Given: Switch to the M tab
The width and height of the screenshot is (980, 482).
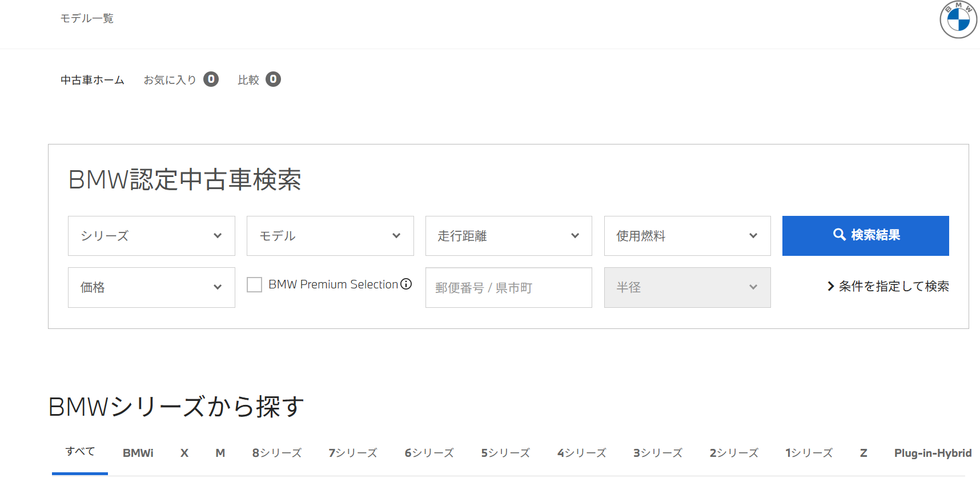Looking at the screenshot, I should [x=220, y=453].
